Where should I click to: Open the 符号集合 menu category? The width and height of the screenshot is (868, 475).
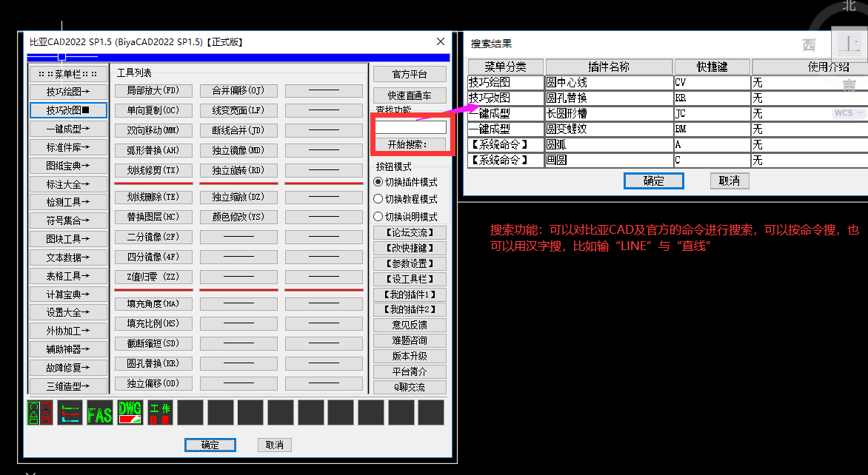(x=67, y=220)
